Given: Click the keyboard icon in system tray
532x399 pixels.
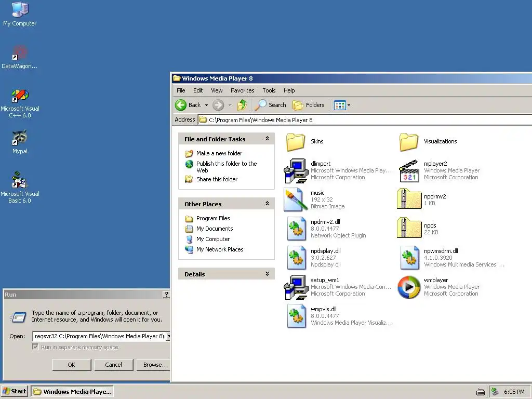Looking at the screenshot, I should tap(481, 392).
